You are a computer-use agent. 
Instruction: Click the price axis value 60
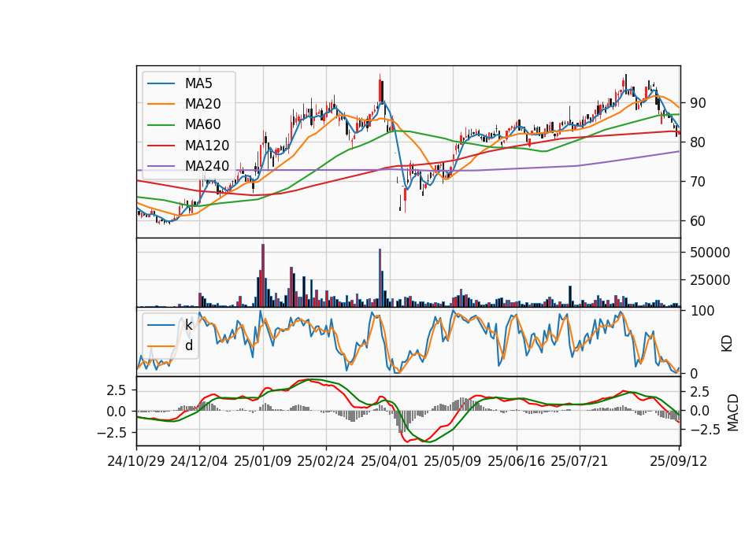tap(698, 221)
